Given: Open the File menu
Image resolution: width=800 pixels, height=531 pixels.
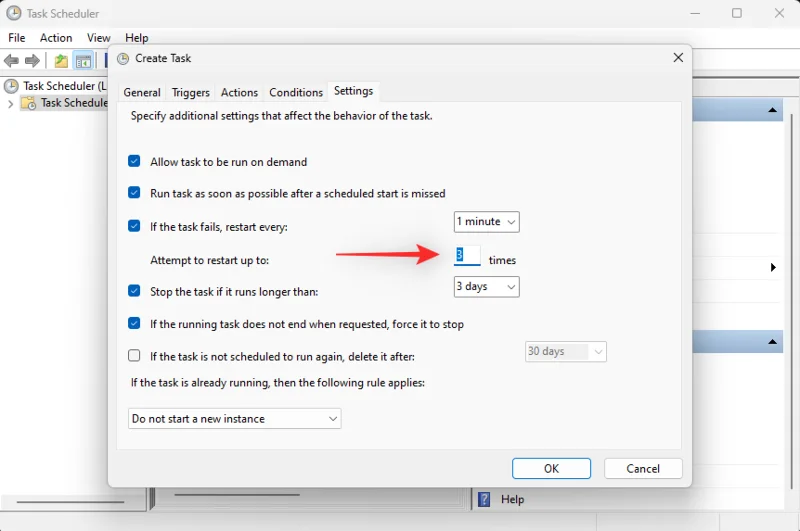Looking at the screenshot, I should 16,38.
